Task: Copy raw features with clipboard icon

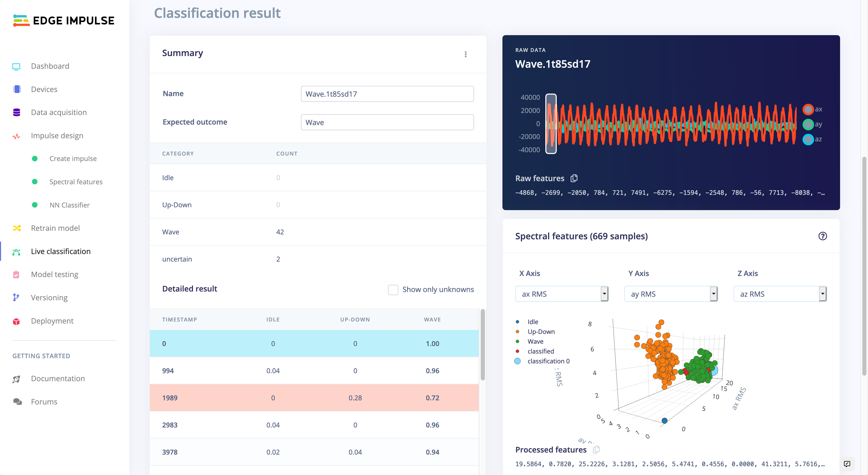Action: pyautogui.click(x=574, y=178)
